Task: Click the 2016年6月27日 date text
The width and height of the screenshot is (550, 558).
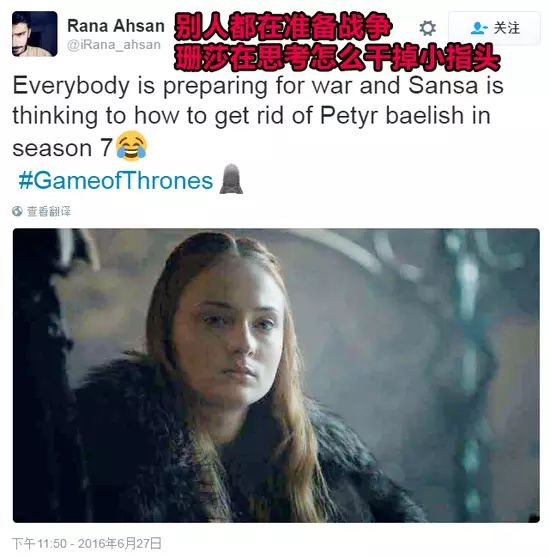Action: click(x=120, y=543)
